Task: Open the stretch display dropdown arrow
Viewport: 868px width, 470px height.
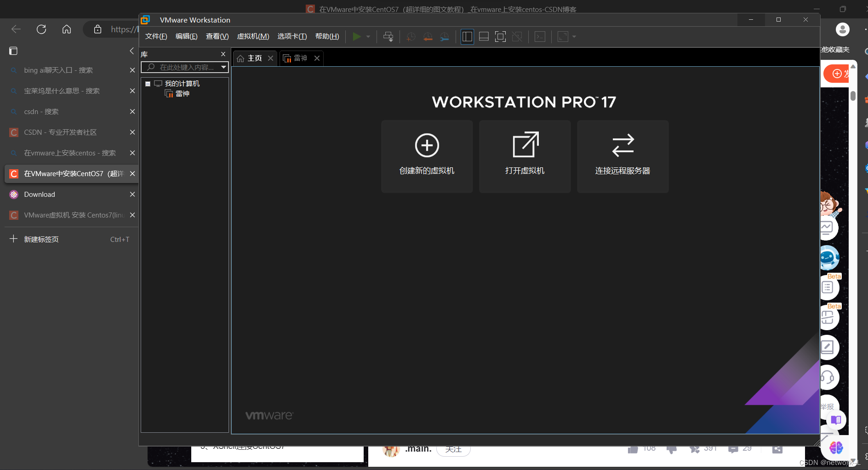Action: tap(574, 37)
